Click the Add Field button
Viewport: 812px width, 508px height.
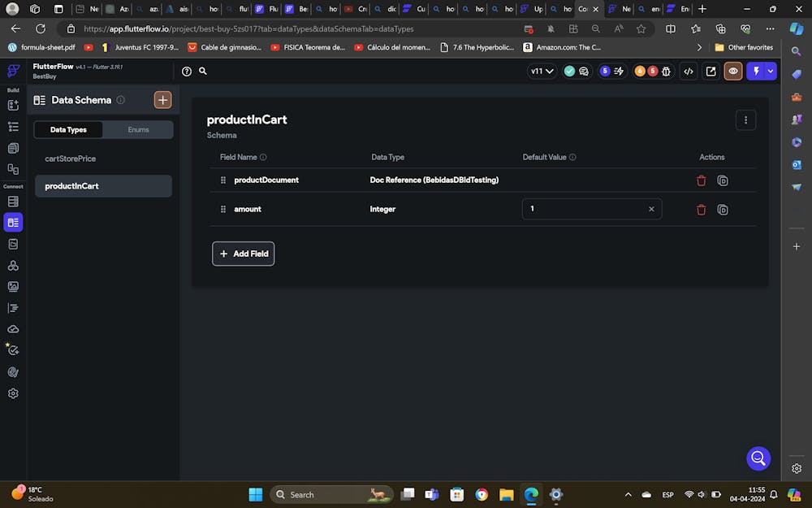tap(244, 254)
